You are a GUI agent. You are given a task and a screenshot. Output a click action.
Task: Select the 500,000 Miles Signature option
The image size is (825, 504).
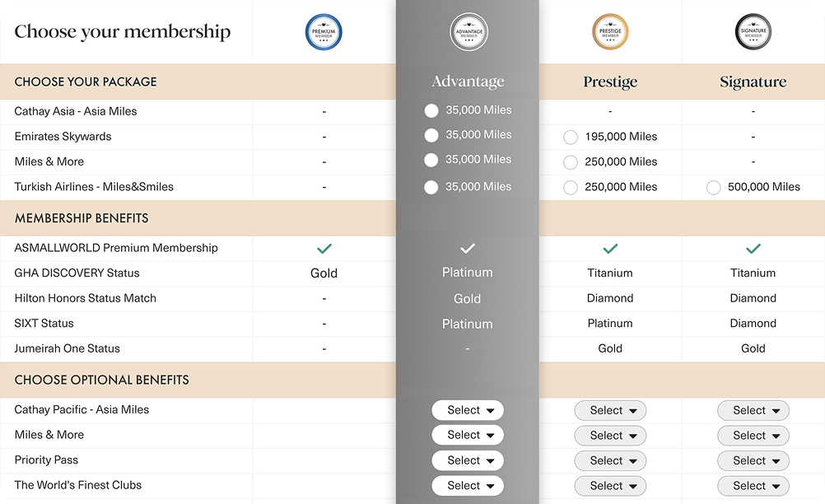[713, 187]
